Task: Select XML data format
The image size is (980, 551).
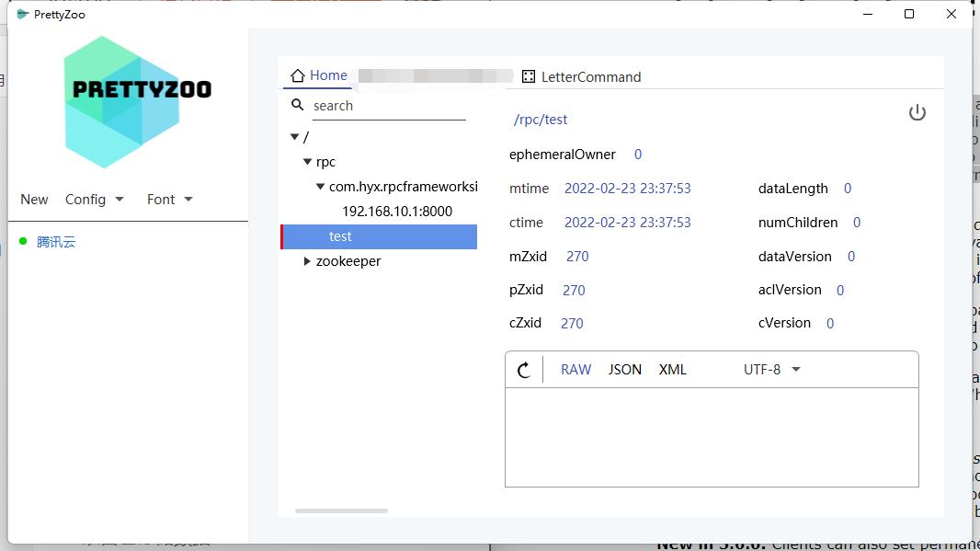Action: tap(673, 370)
